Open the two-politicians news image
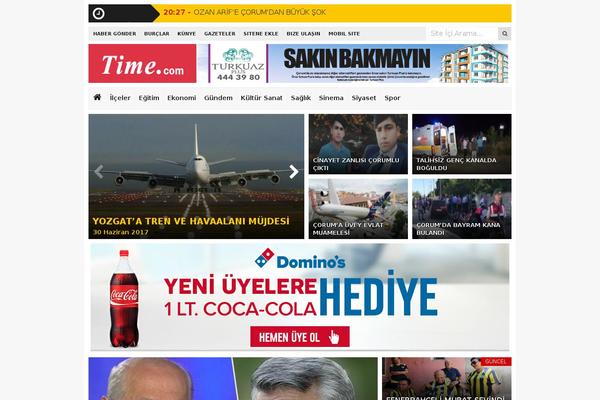This screenshot has width=600, height=400. [233, 379]
